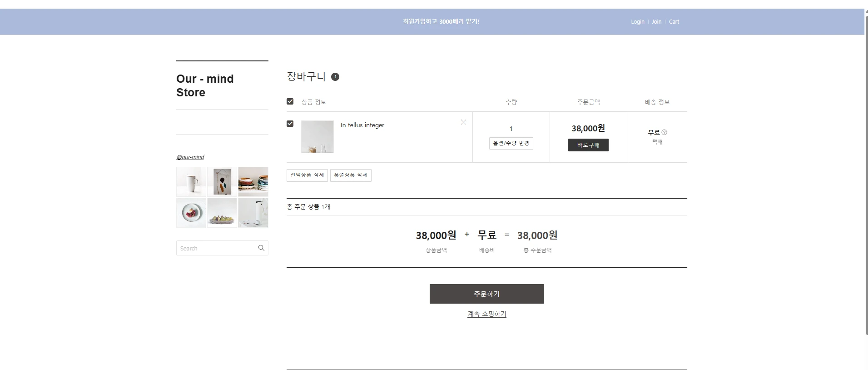The image size is (868, 370).
Task: Click the 계속 쇼핑하기 link
Action: pos(486,314)
